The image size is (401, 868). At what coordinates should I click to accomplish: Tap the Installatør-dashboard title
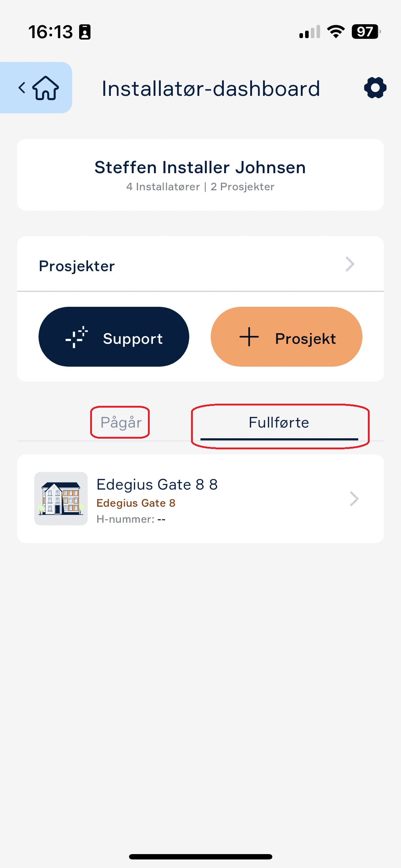211,88
